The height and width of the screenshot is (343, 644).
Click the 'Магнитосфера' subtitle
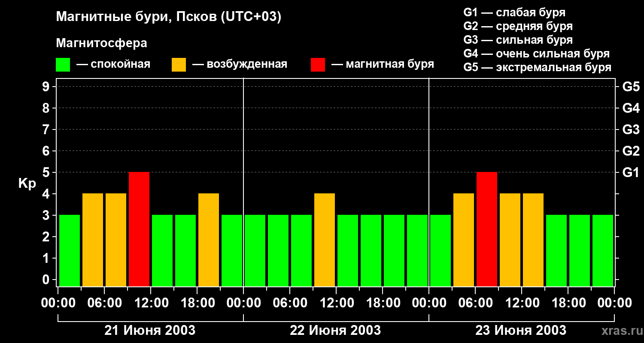[101, 43]
